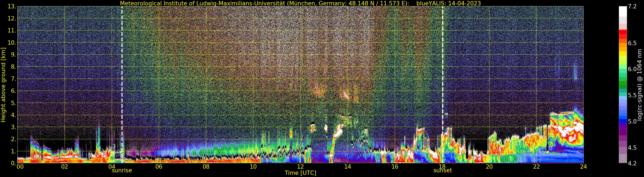Select the 6.0 colorbar tick value
The width and height of the screenshot is (644, 177).
[x=632, y=69]
